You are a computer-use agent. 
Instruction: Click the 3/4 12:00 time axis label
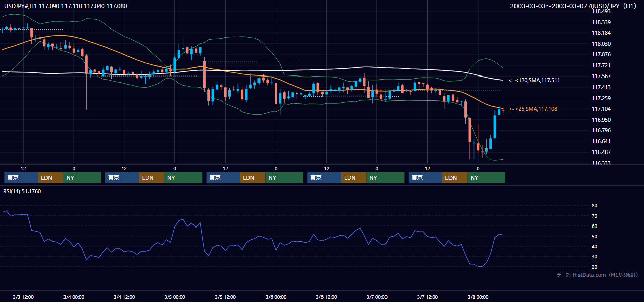point(124,297)
